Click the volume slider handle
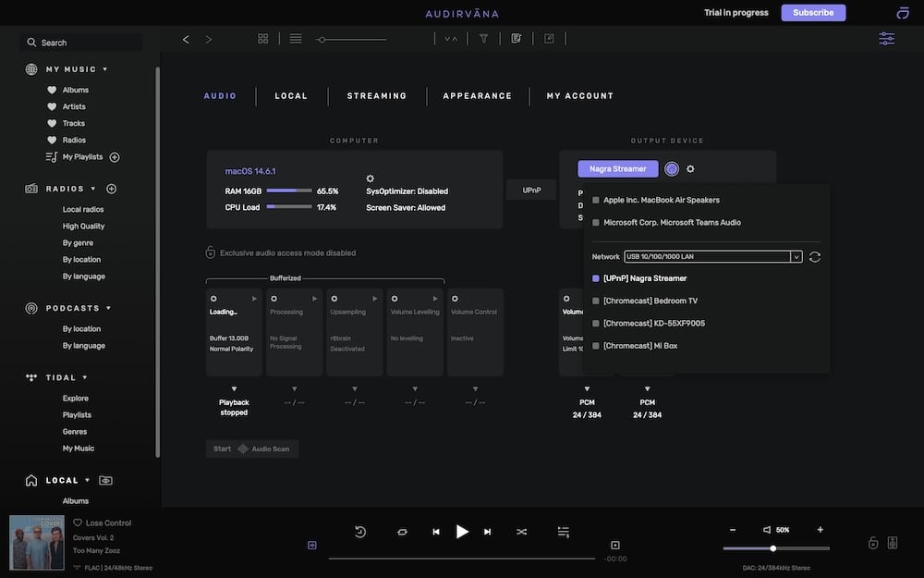The height and width of the screenshot is (578, 924). pos(773,548)
